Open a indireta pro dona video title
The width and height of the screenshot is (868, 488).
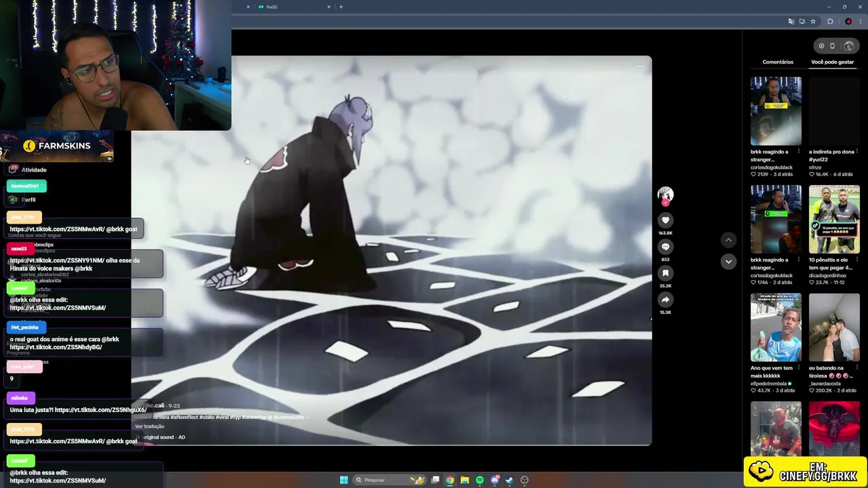(x=831, y=155)
